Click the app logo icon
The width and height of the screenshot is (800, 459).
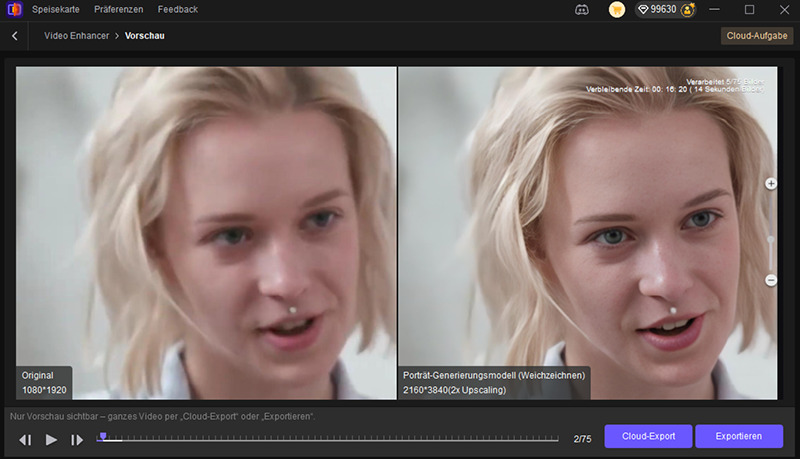coord(14,9)
